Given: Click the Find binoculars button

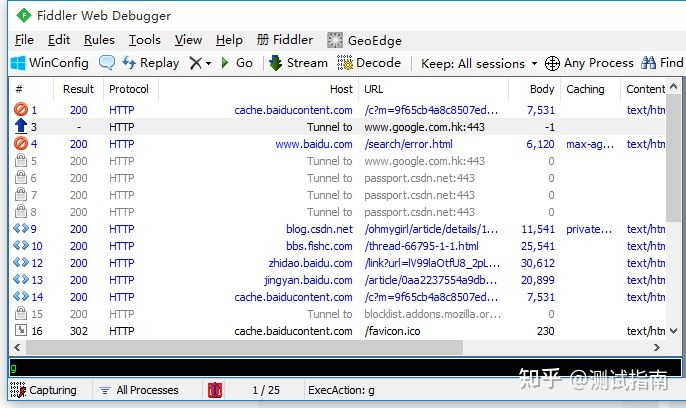Looking at the screenshot, I should 662,63.
